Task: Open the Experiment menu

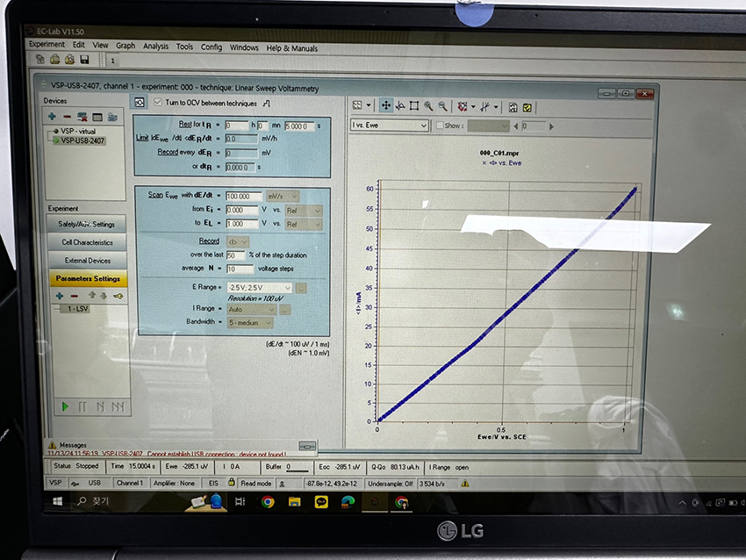Action: coord(47,44)
